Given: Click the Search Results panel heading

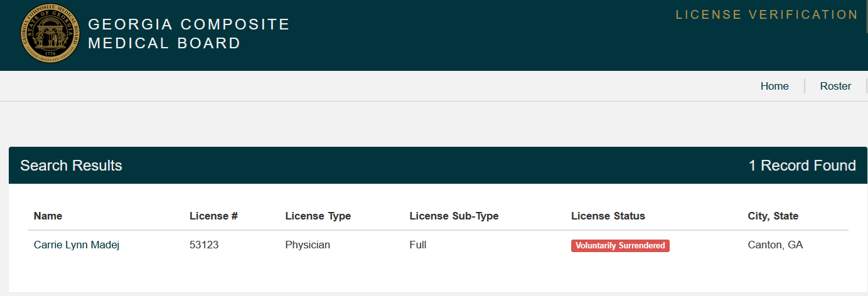Looking at the screenshot, I should click(71, 166).
